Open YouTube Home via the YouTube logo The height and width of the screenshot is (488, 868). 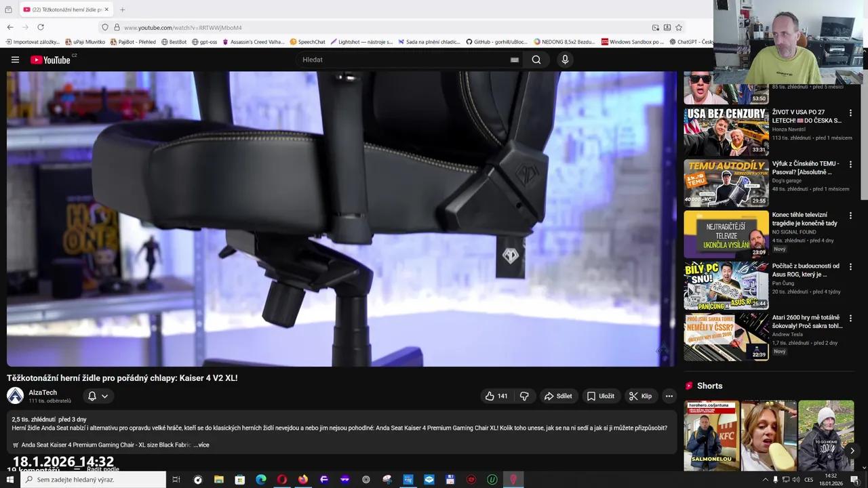(50, 60)
